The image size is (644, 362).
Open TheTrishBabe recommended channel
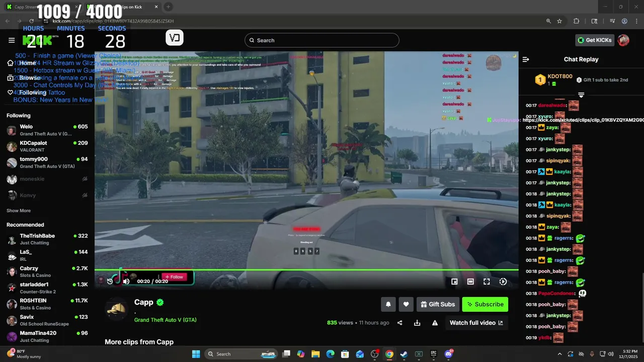point(47,239)
